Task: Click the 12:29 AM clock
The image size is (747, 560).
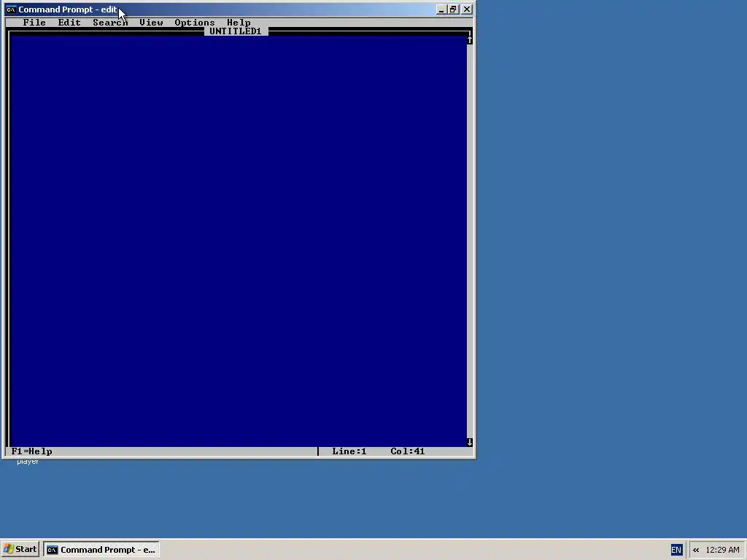Action: (722, 550)
